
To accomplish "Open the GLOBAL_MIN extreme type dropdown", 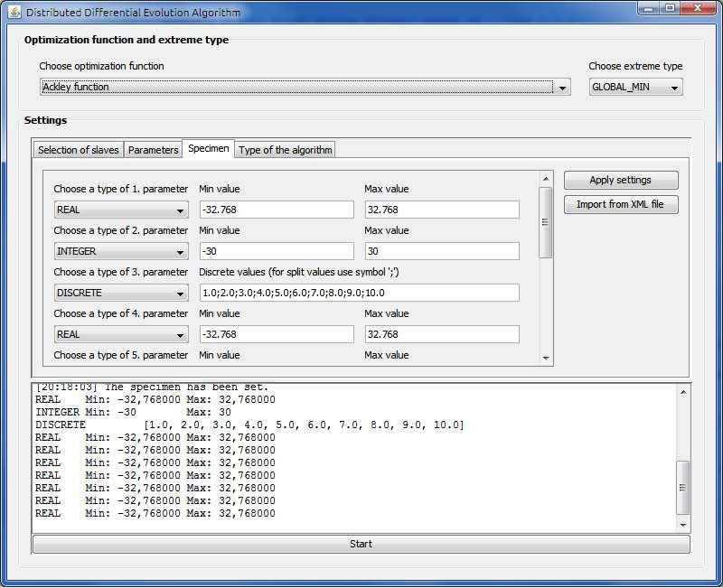I will 636,87.
